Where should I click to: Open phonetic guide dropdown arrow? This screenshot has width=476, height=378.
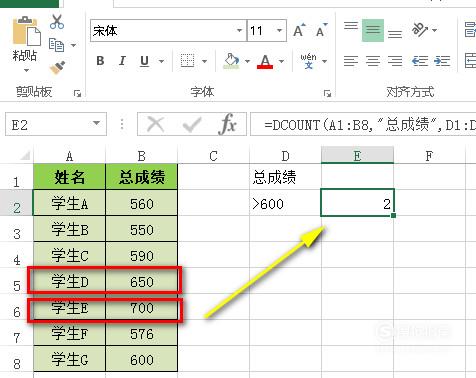324,61
